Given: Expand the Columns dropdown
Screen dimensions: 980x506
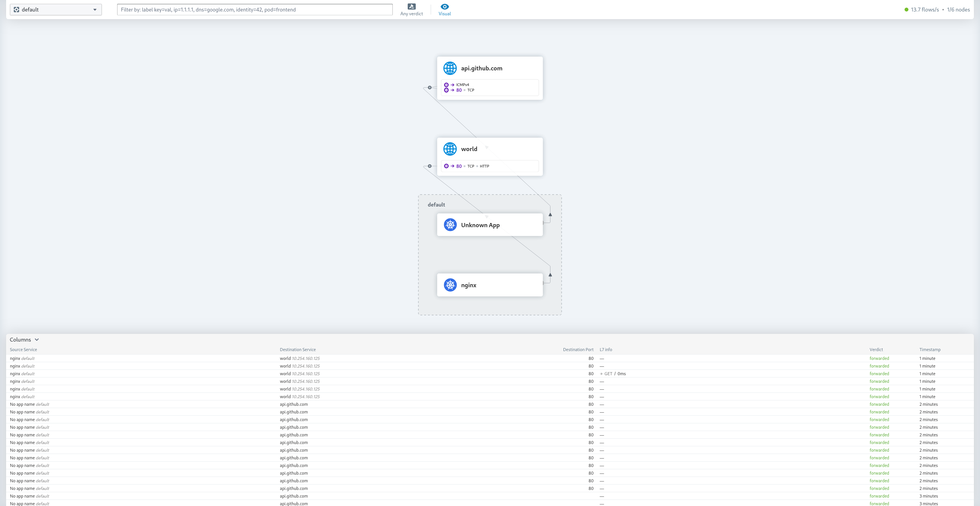Looking at the screenshot, I should 24,340.
